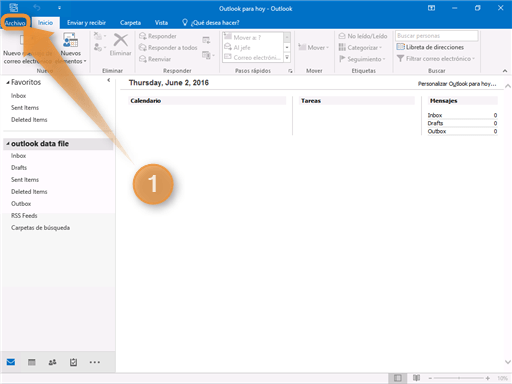
Task: Click Inbox link under Mensajes
Action: tap(435, 115)
